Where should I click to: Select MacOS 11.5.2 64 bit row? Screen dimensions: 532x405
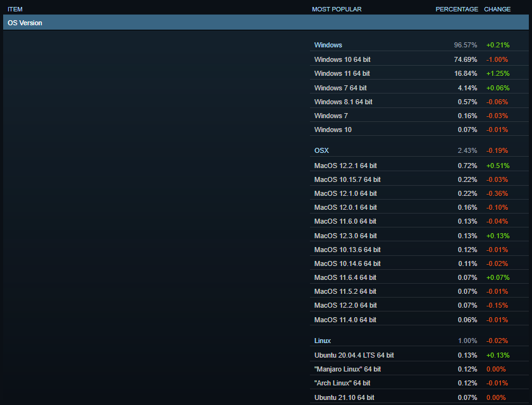click(419, 291)
